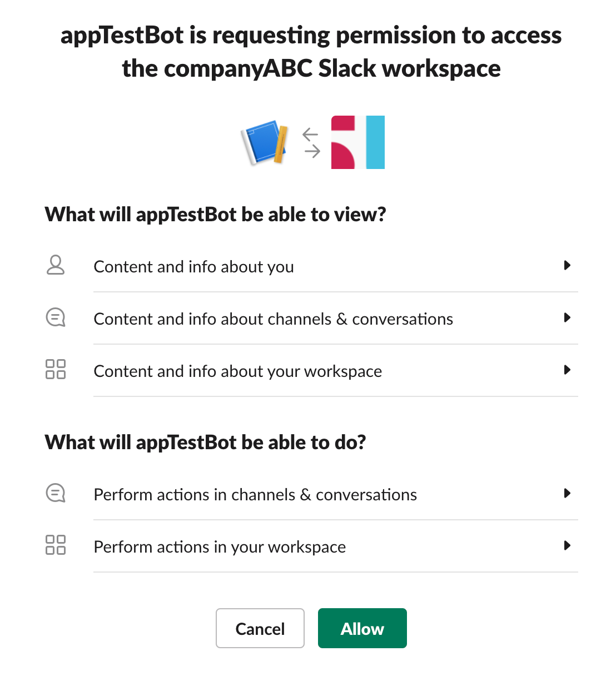
Task: Click the heading 'What will appTestBot be able to do?'
Action: 206,442
